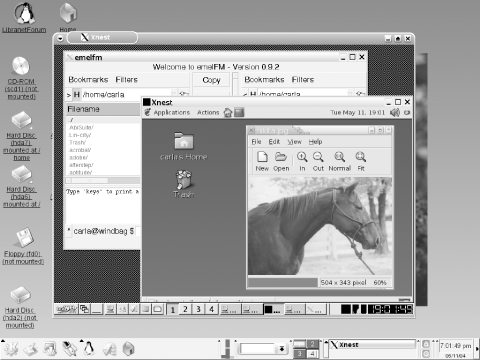The width and height of the screenshot is (481, 360).
Task: Click the volume speaker icon in panel
Action: coord(395,113)
